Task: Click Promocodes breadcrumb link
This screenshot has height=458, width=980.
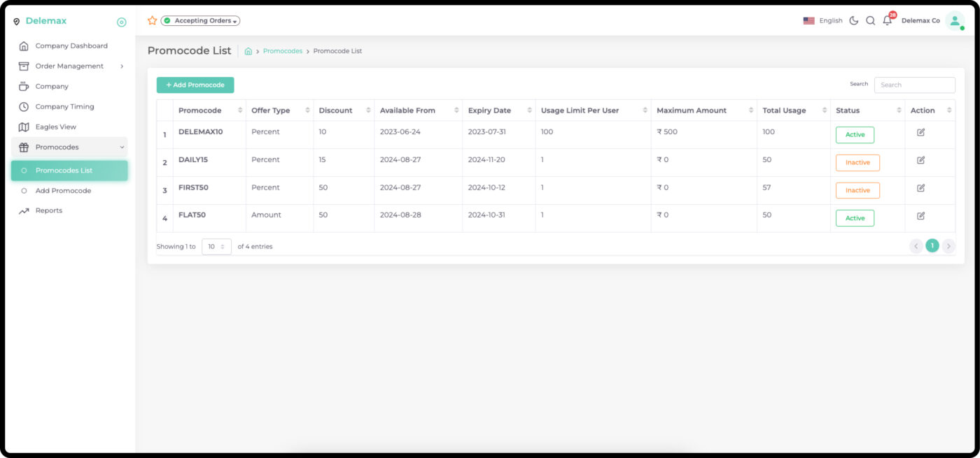Action: pyautogui.click(x=282, y=51)
